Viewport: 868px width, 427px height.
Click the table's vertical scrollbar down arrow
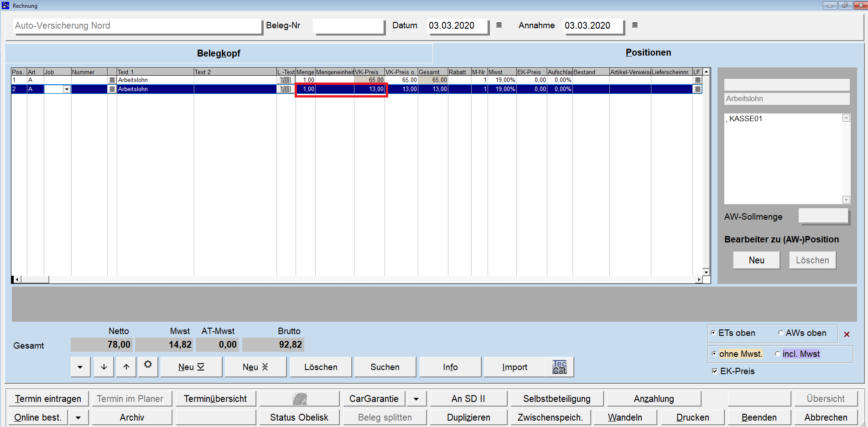pos(706,272)
